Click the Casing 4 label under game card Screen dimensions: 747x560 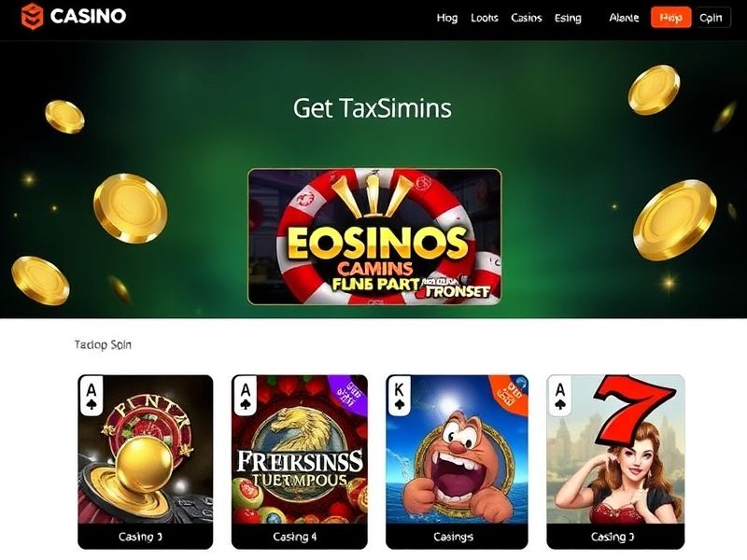tap(295, 537)
